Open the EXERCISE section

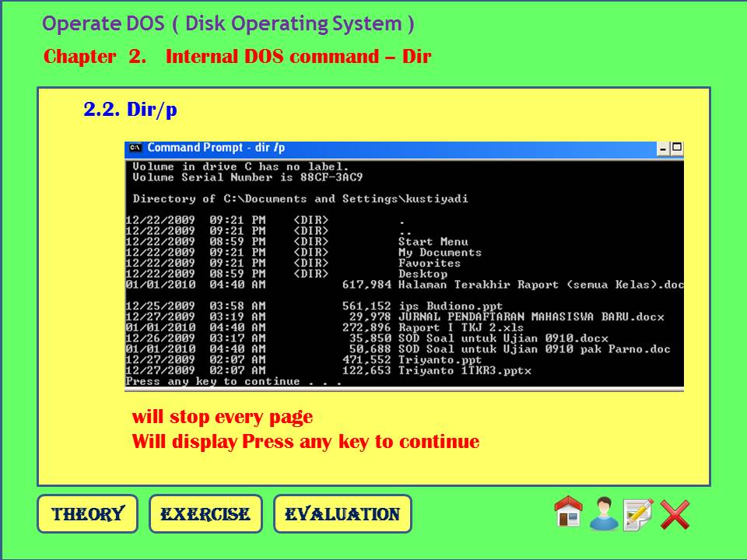pos(205,513)
